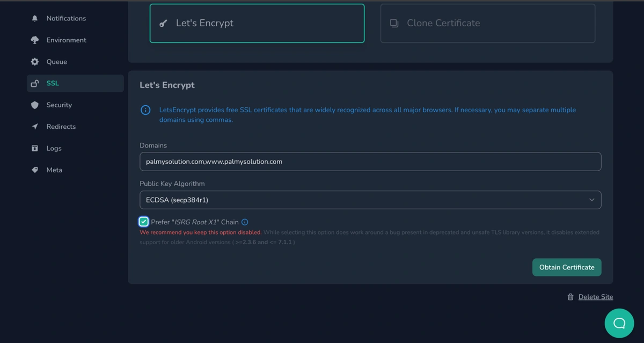
Task: View the Logs section
Action: coord(75,148)
